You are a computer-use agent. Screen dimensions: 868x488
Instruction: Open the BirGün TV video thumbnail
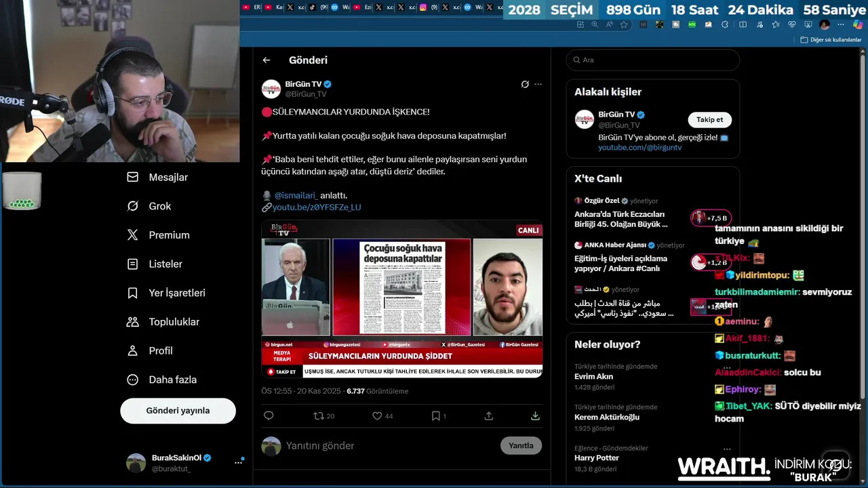tap(402, 299)
